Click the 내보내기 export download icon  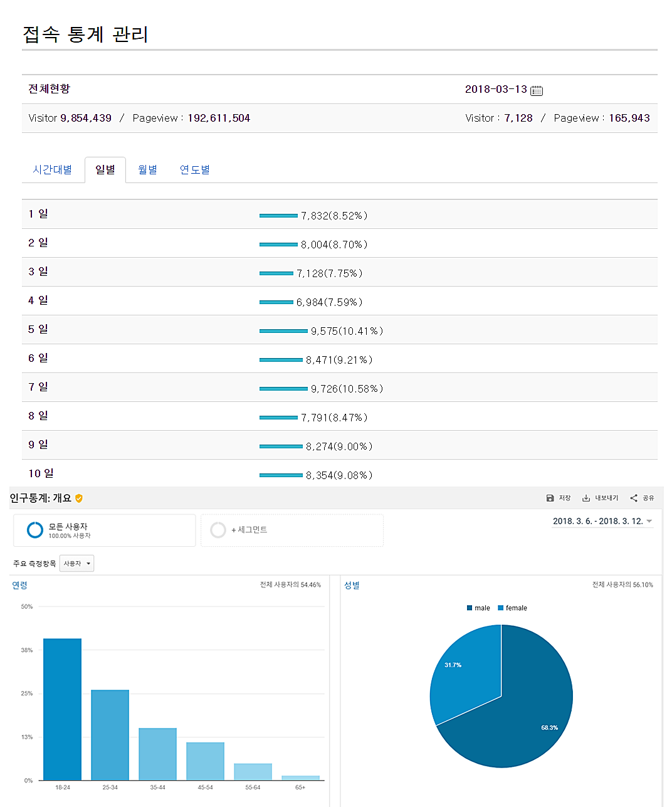pyautogui.click(x=586, y=498)
